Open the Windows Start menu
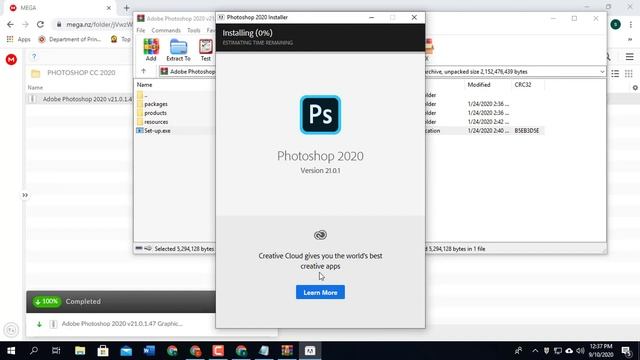The height and width of the screenshot is (360, 640). pyautogui.click(x=11, y=351)
